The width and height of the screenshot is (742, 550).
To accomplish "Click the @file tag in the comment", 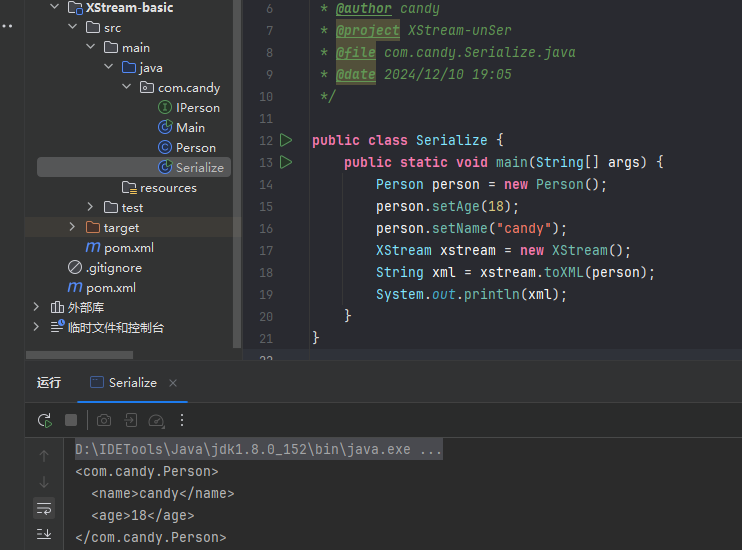I will point(356,52).
